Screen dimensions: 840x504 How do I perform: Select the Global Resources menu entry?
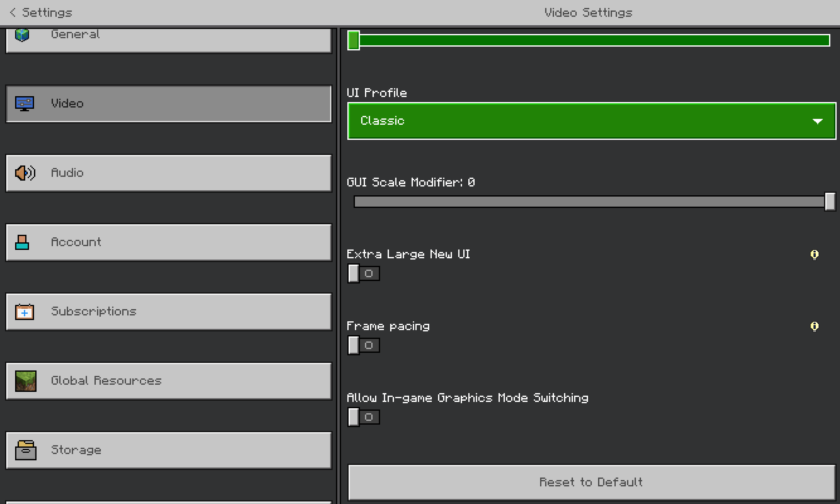(x=168, y=381)
